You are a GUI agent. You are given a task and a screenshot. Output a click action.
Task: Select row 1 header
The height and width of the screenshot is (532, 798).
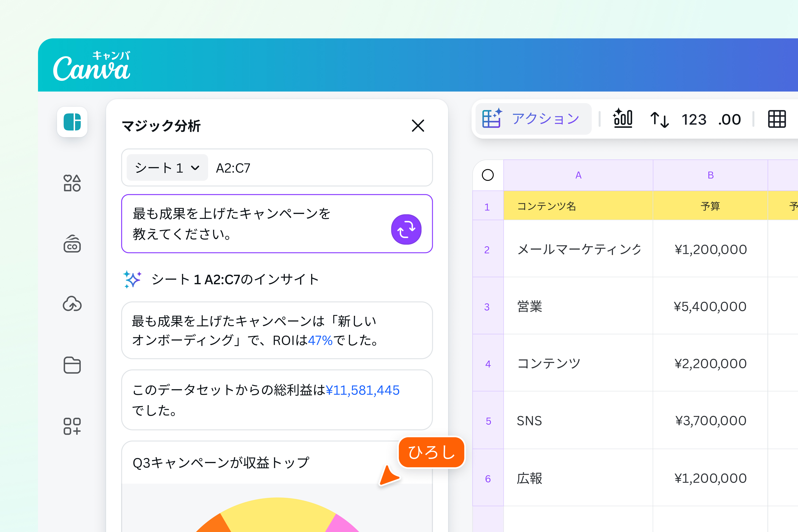click(x=488, y=206)
